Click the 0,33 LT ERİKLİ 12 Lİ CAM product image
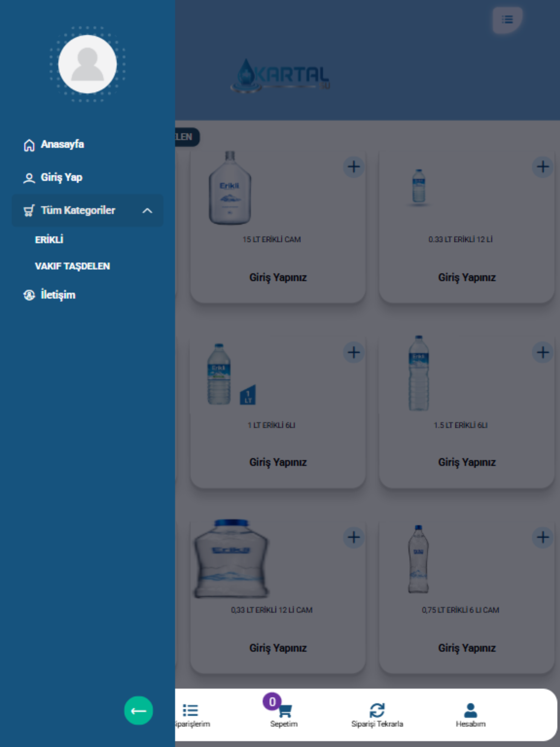This screenshot has height=747, width=560. click(231, 559)
